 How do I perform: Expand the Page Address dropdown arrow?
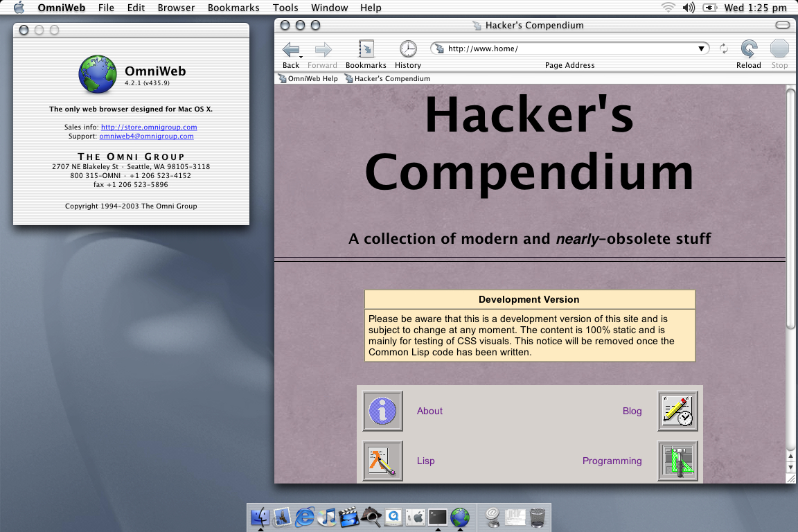(x=701, y=49)
